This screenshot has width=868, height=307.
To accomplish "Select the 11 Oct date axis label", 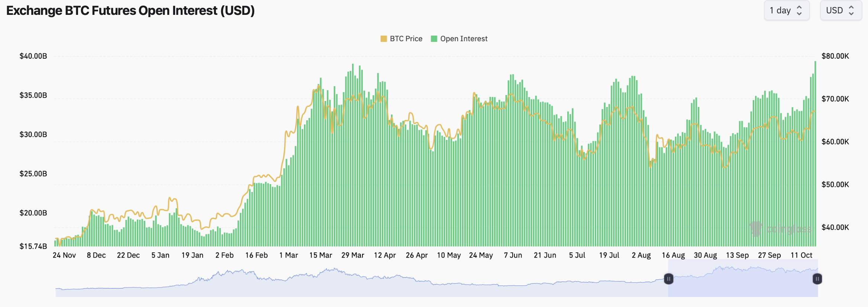I will coord(801,255).
